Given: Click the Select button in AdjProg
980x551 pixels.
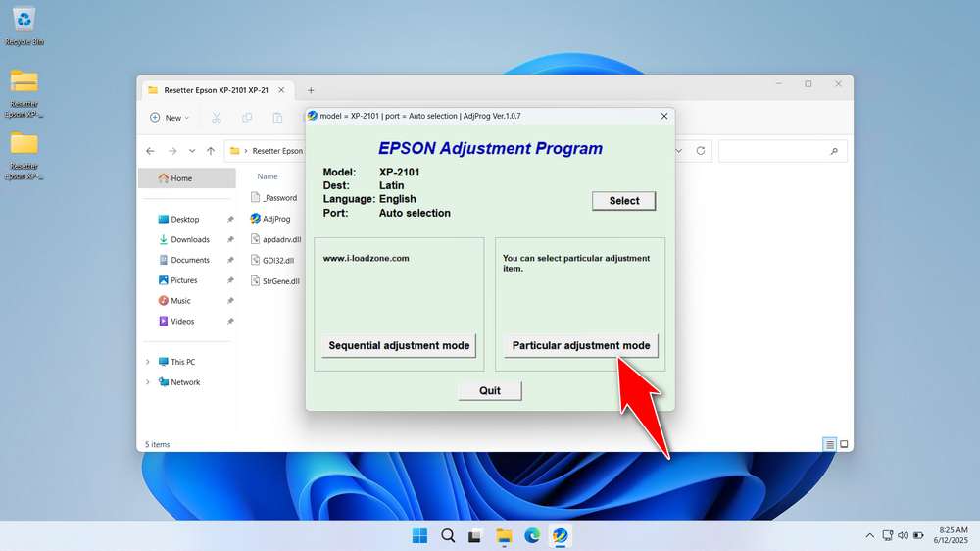Looking at the screenshot, I should tap(623, 201).
